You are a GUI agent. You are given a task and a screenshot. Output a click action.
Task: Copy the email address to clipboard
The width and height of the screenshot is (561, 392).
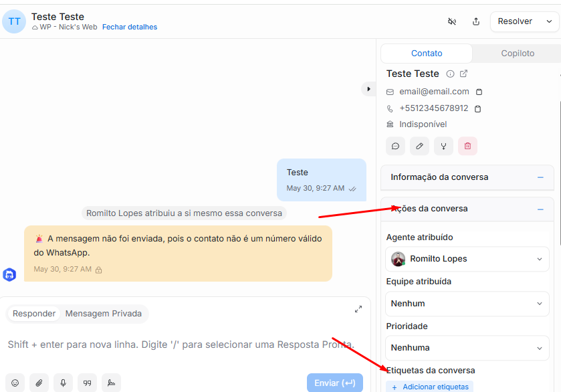[479, 92]
